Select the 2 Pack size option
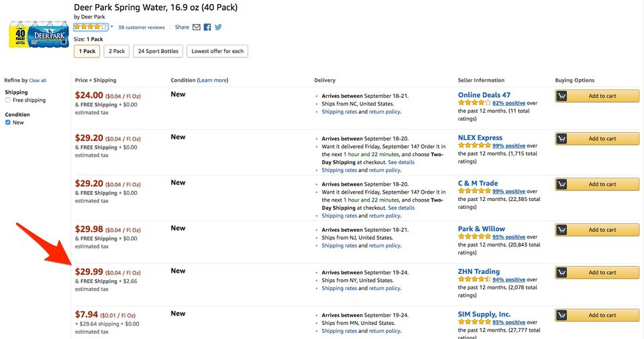Viewport: 644px width, 339px height. pos(117,52)
